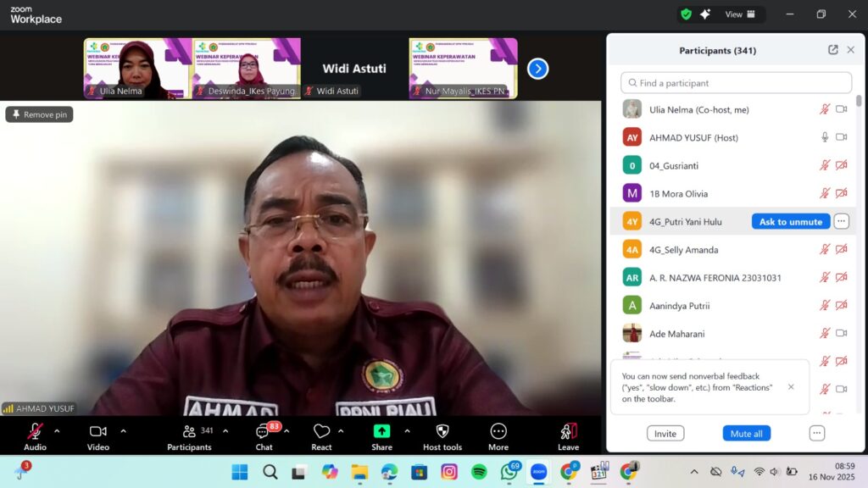Click the Leave meeting icon
Image resolution: width=868 pixels, height=488 pixels.
tap(568, 431)
